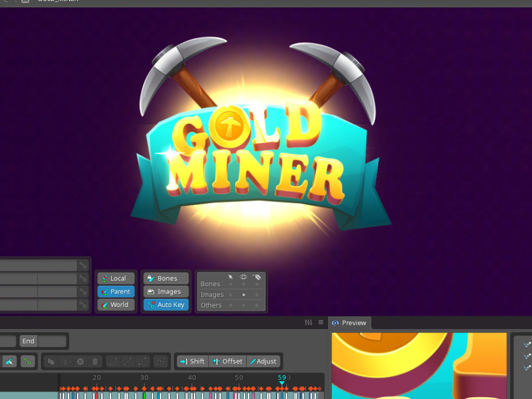Click the Bones row label in filter panel
This screenshot has width=532, height=399.
(x=210, y=284)
